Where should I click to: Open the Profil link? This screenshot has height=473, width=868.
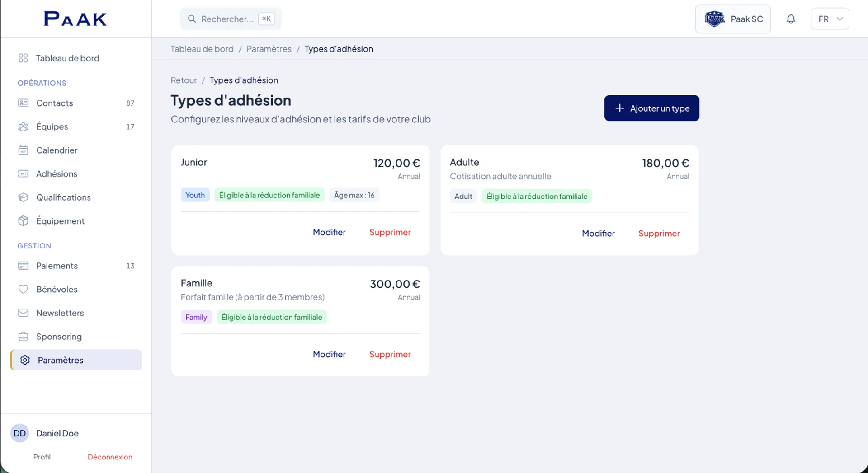tap(42, 457)
